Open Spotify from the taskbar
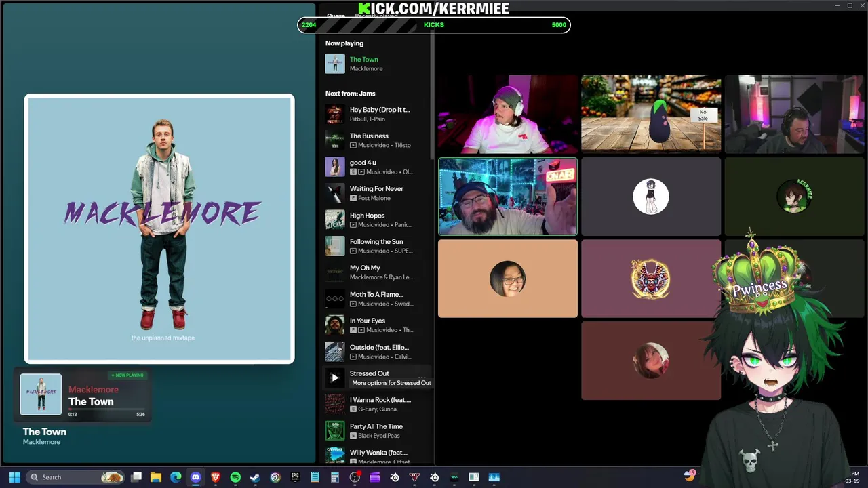The width and height of the screenshot is (868, 488). click(x=235, y=477)
